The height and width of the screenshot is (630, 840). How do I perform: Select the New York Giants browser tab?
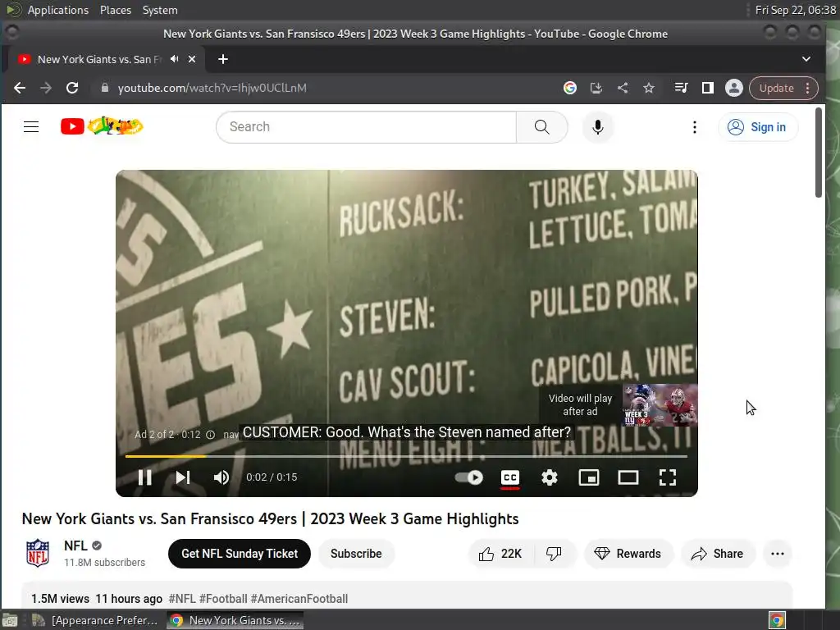(99, 59)
